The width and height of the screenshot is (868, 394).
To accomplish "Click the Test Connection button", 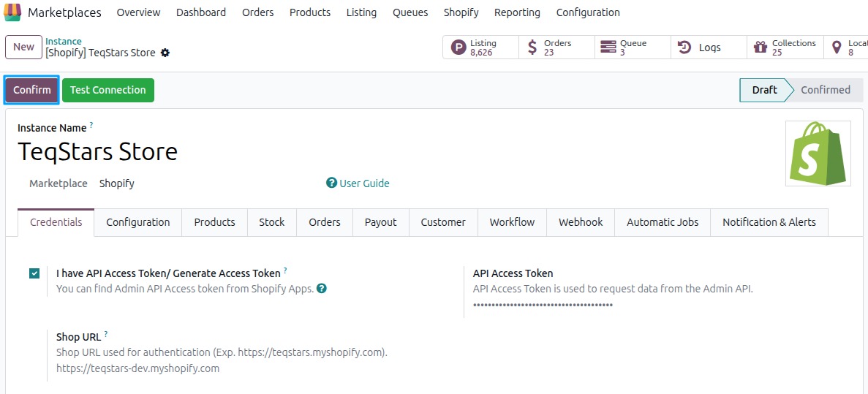I will coord(108,90).
